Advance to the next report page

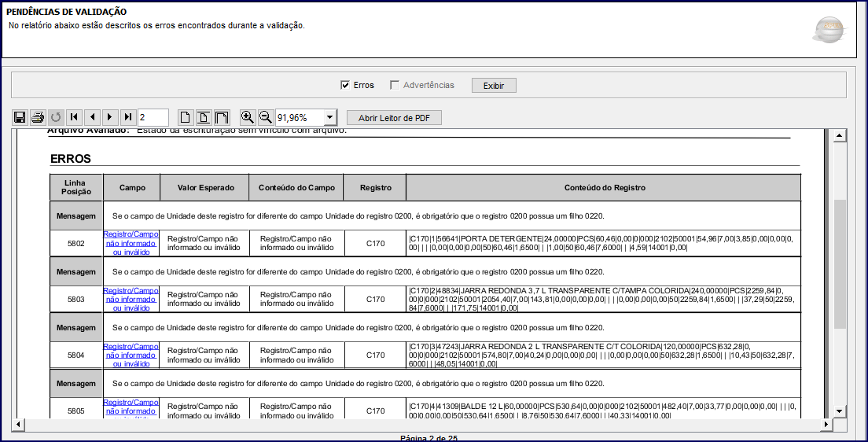pos(109,117)
